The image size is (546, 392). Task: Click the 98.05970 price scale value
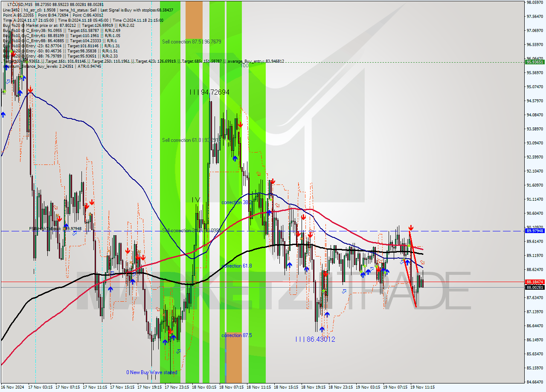click(535, 3)
